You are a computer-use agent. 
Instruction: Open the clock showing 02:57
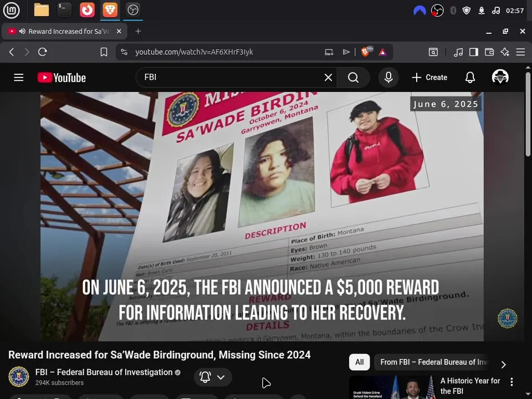tap(515, 11)
